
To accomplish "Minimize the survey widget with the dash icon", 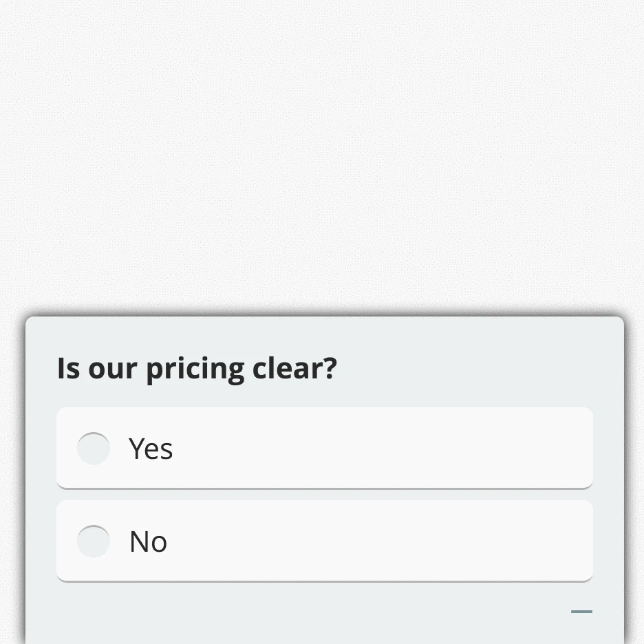I will [581, 611].
